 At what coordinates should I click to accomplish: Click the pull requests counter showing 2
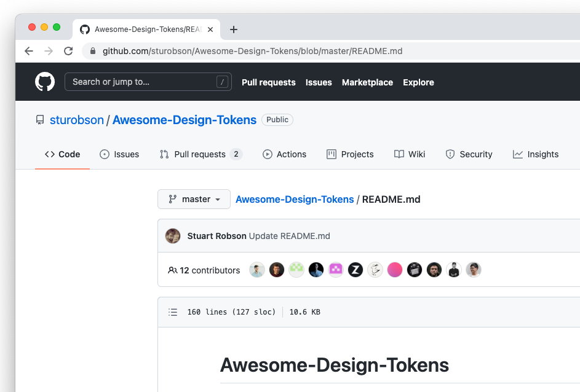click(x=236, y=154)
